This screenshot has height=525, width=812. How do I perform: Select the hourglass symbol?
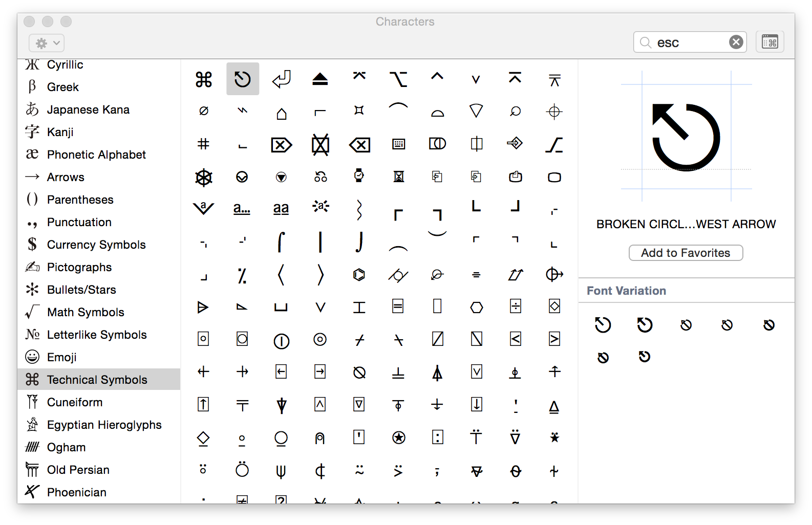[x=399, y=177]
